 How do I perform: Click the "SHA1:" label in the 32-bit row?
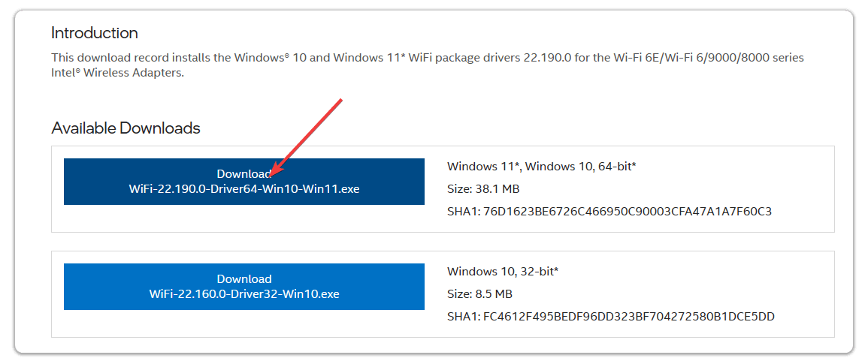tap(463, 317)
